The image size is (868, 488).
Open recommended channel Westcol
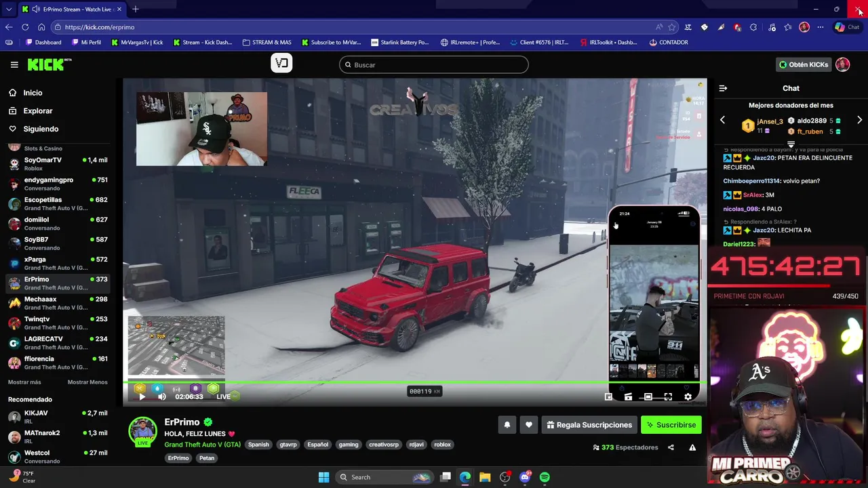(x=58, y=457)
